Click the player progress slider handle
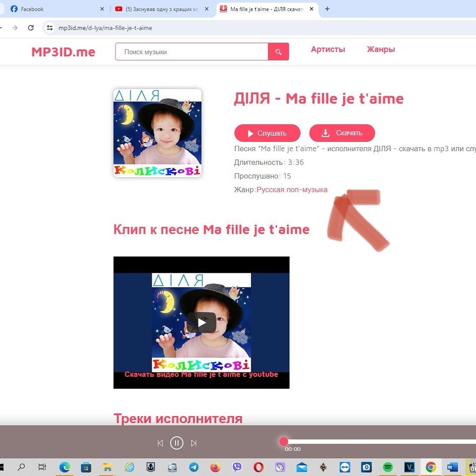The width and height of the screenshot is (476, 476). (284, 441)
